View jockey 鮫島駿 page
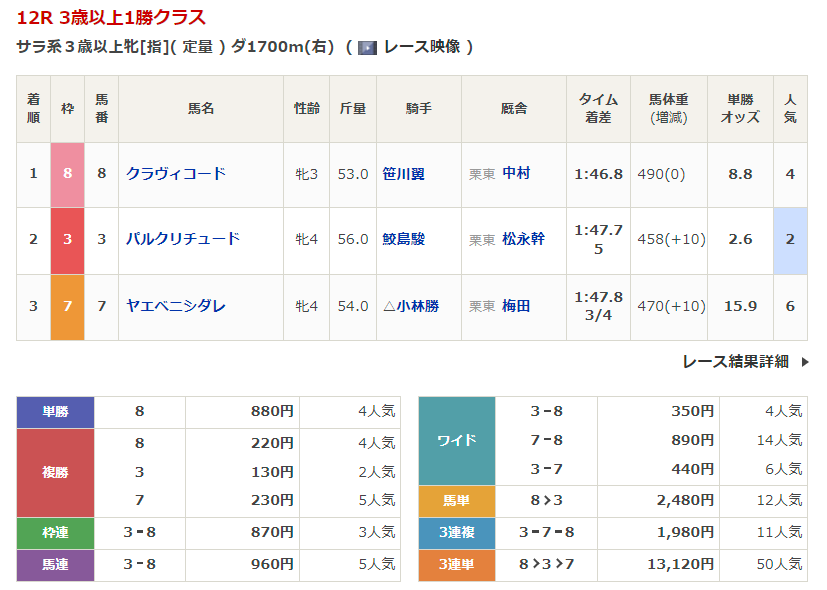Viewport: 827px width, 590px height. [x=403, y=239]
